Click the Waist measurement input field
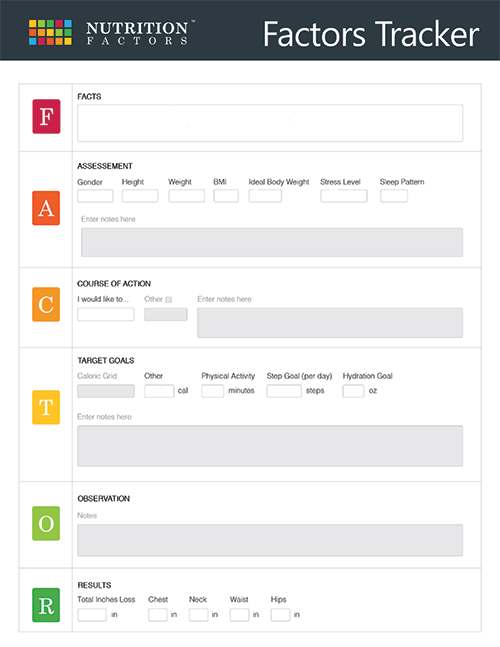Image resolution: width=500 pixels, height=647 pixels. [239, 615]
